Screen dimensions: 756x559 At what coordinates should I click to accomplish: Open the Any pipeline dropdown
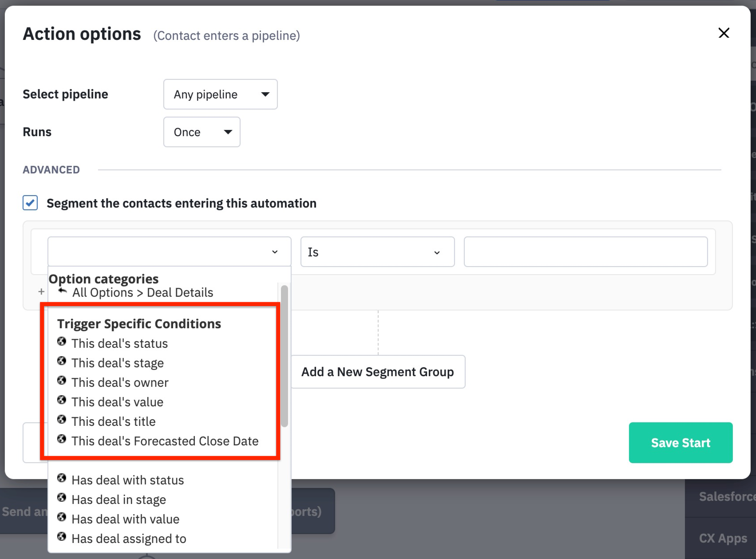coord(220,94)
